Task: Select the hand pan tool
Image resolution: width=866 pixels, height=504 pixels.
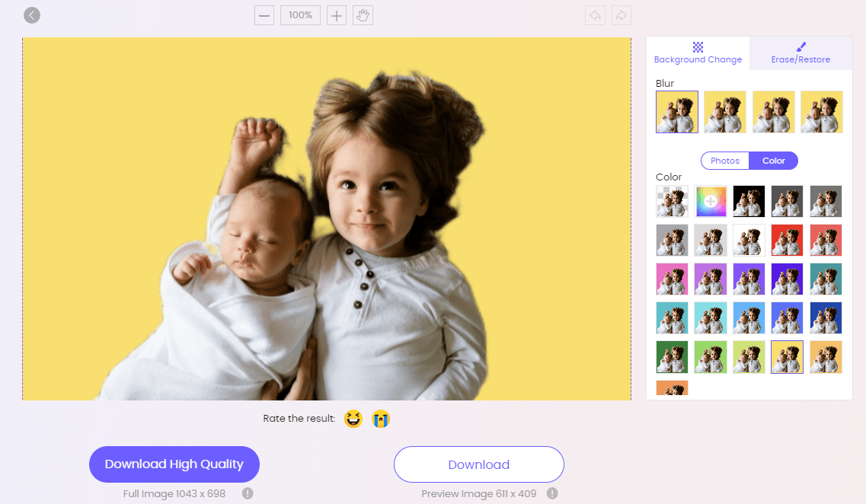Action: (363, 14)
